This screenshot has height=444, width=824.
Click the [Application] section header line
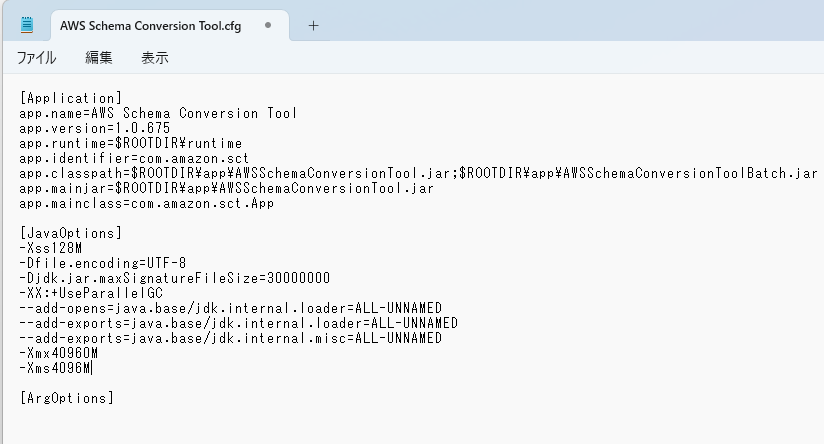click(x=71, y=98)
